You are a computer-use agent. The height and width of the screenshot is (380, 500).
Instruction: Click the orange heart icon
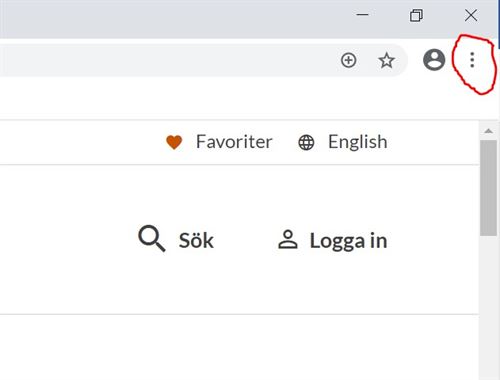pyautogui.click(x=174, y=142)
